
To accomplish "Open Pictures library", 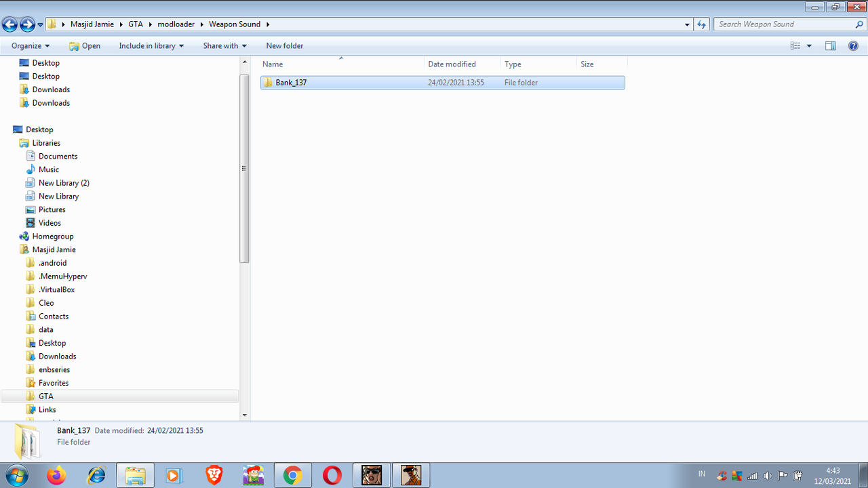I will click(x=52, y=209).
